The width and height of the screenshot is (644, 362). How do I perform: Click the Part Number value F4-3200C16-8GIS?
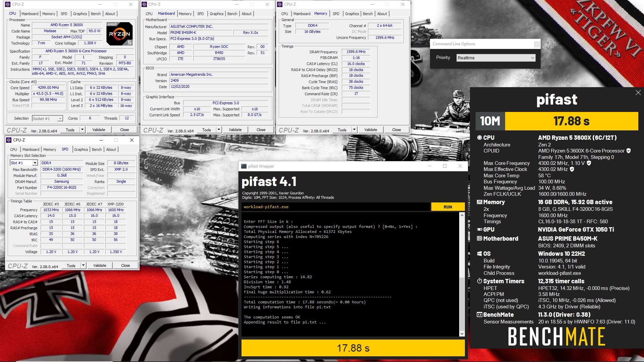[x=62, y=188]
